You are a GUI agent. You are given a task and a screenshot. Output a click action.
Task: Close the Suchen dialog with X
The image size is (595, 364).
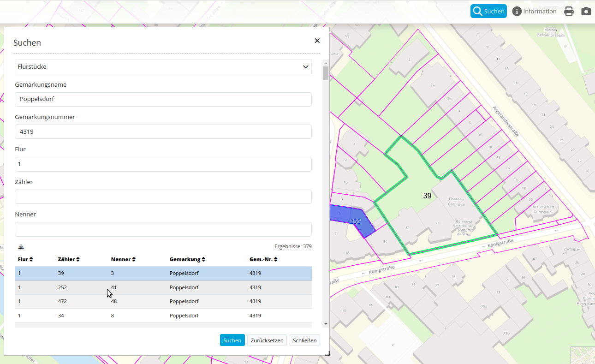click(317, 41)
